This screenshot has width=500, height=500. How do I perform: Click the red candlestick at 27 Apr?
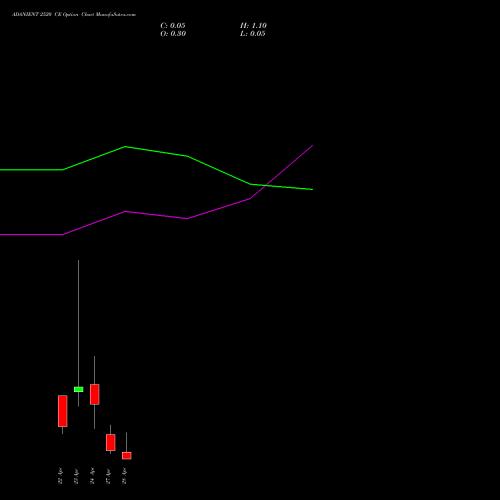(x=110, y=442)
